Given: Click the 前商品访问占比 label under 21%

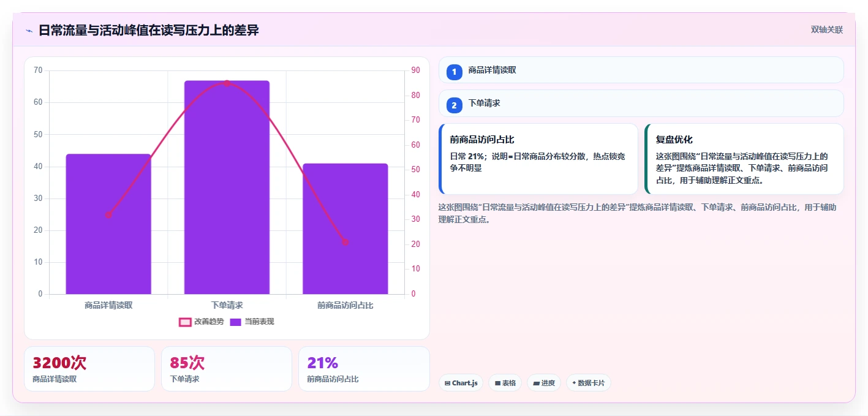Looking at the screenshot, I should pos(333,379).
